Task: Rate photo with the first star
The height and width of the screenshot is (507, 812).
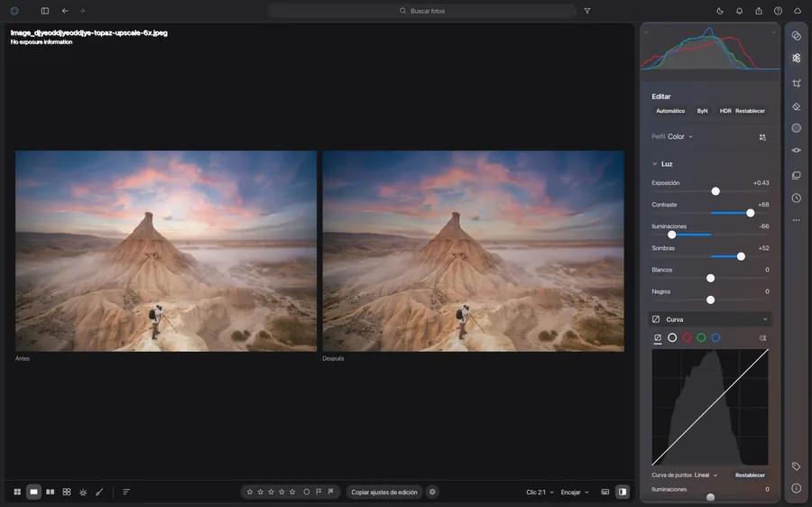Action: pos(250,492)
